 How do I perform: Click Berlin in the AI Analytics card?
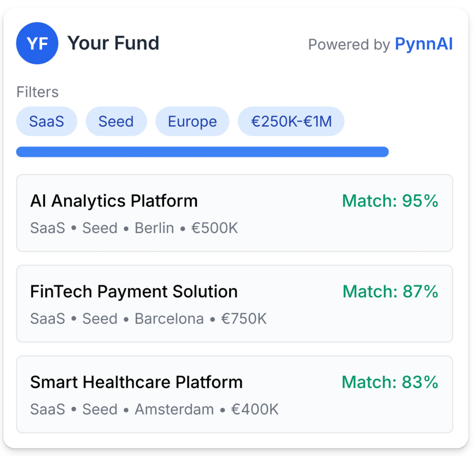(x=154, y=228)
